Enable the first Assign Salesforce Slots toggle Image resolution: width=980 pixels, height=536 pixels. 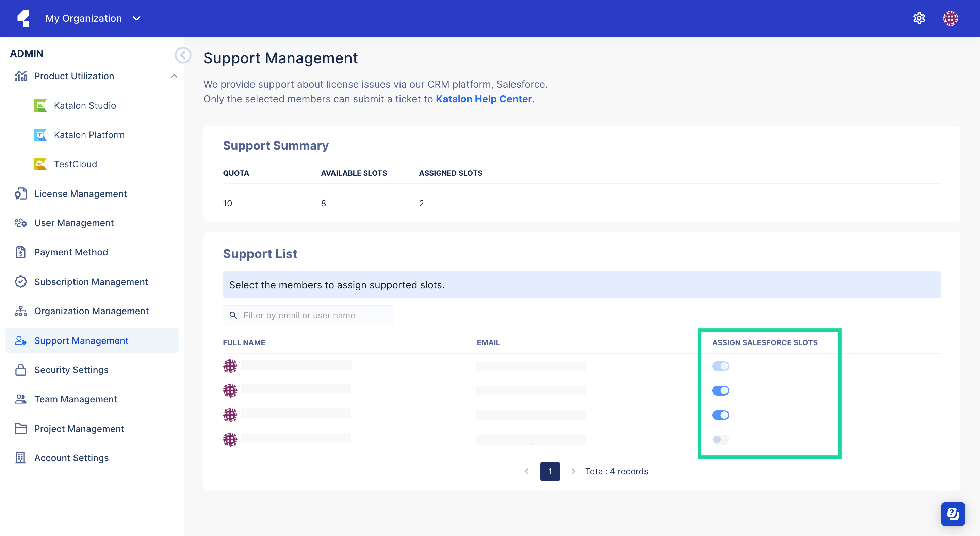[x=721, y=366]
